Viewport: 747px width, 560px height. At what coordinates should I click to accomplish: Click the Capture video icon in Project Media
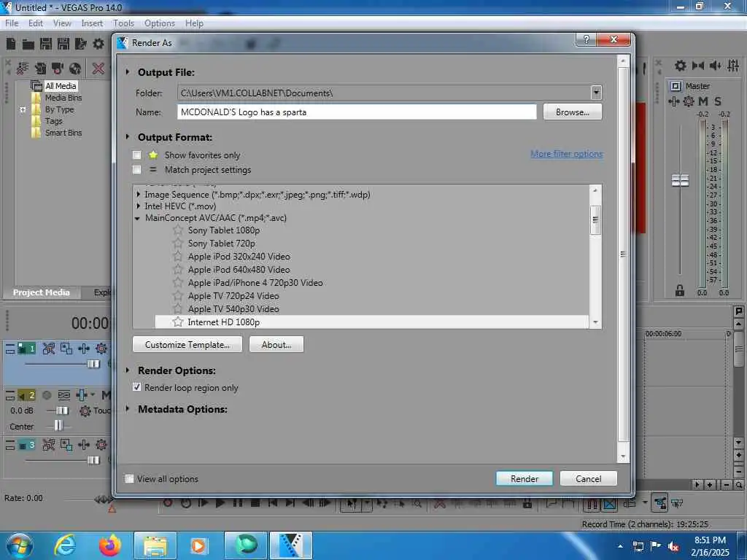[x=57, y=69]
